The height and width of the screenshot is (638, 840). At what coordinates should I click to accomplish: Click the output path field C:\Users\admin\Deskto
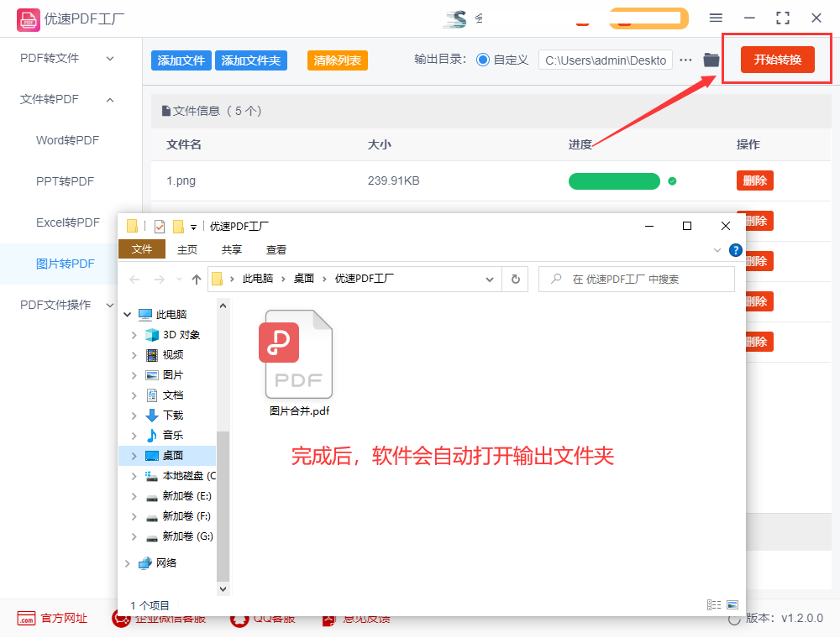606,60
